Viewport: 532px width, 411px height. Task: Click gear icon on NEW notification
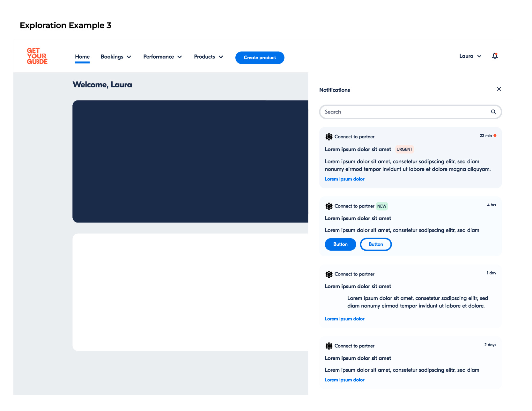[329, 206]
